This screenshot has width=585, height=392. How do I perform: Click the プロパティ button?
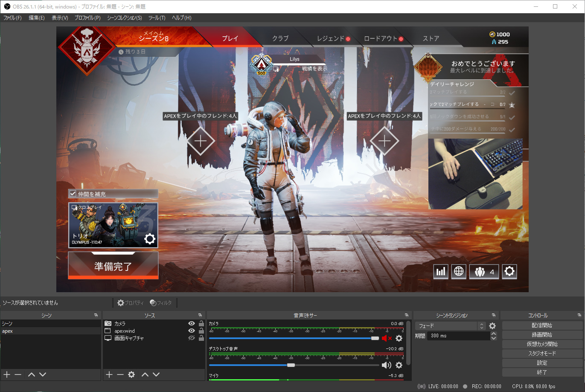click(131, 303)
